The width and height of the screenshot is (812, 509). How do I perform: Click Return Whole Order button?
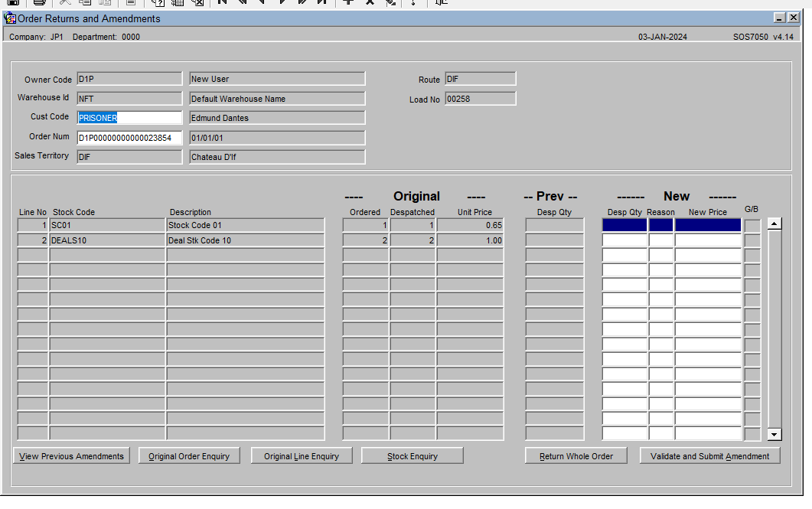(x=576, y=455)
